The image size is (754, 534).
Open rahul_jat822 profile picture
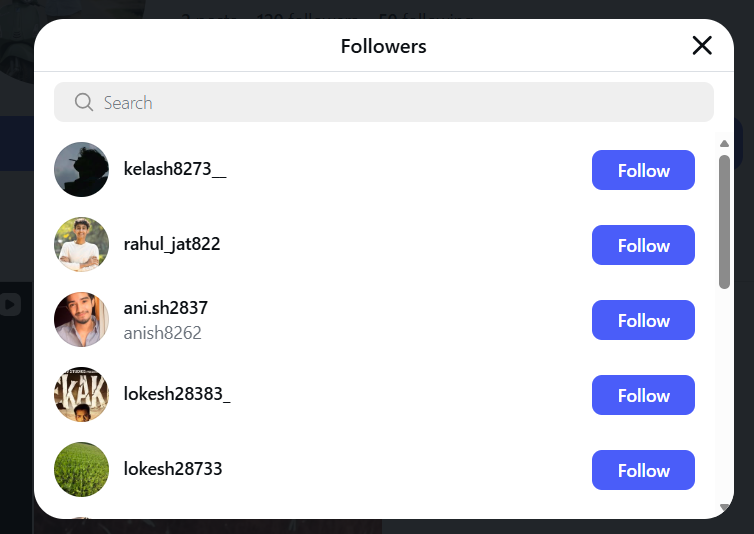[81, 245]
